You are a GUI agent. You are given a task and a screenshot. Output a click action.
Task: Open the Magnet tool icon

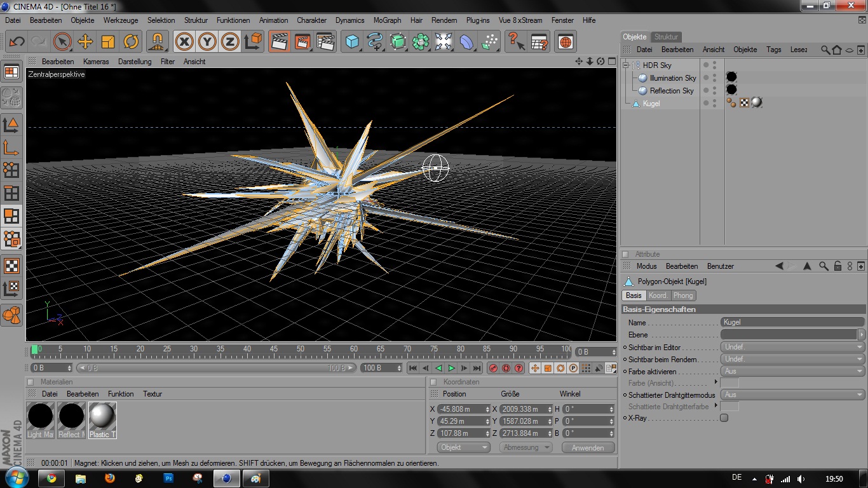coord(157,42)
